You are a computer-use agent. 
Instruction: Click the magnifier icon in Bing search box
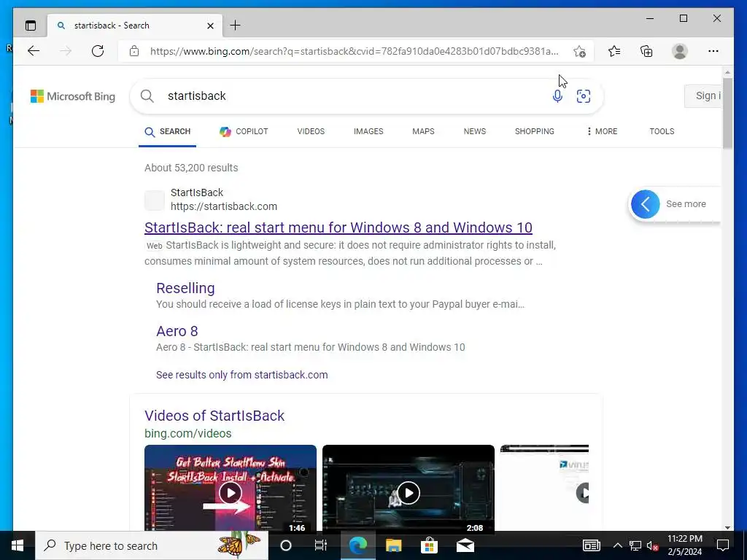[x=147, y=96]
